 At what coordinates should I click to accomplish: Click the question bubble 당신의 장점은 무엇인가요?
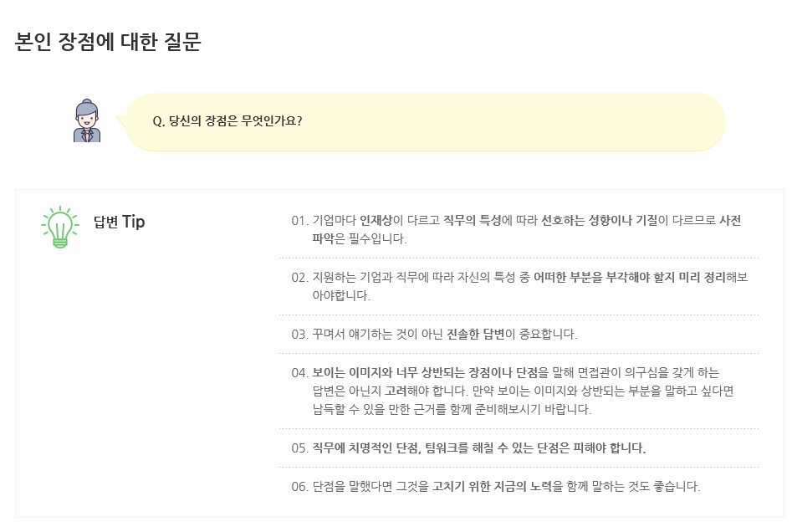coord(423,122)
